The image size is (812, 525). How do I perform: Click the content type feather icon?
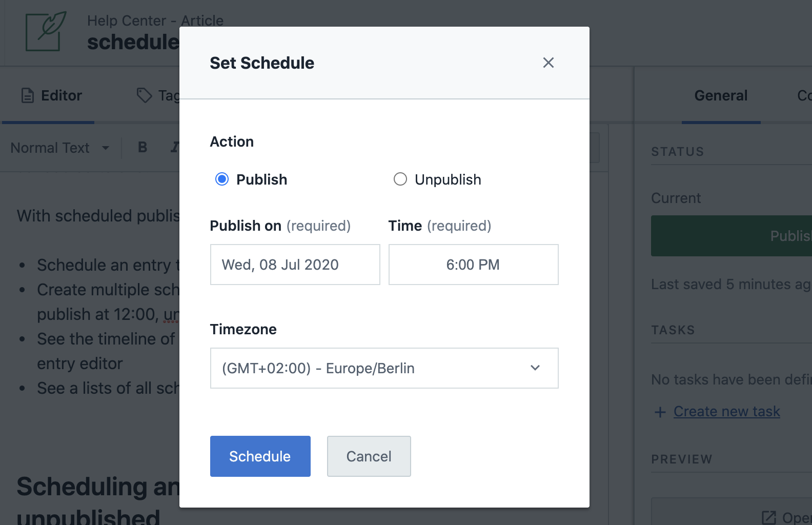[46, 31]
